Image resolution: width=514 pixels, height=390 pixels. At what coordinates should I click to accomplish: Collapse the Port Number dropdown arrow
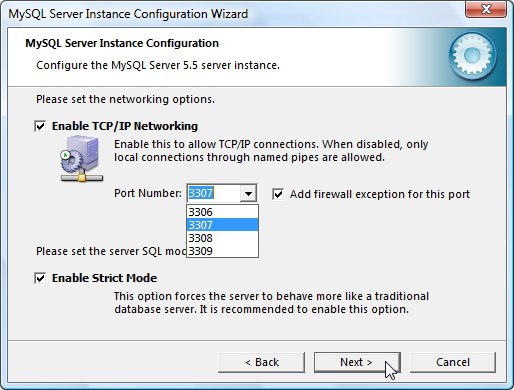coord(248,193)
